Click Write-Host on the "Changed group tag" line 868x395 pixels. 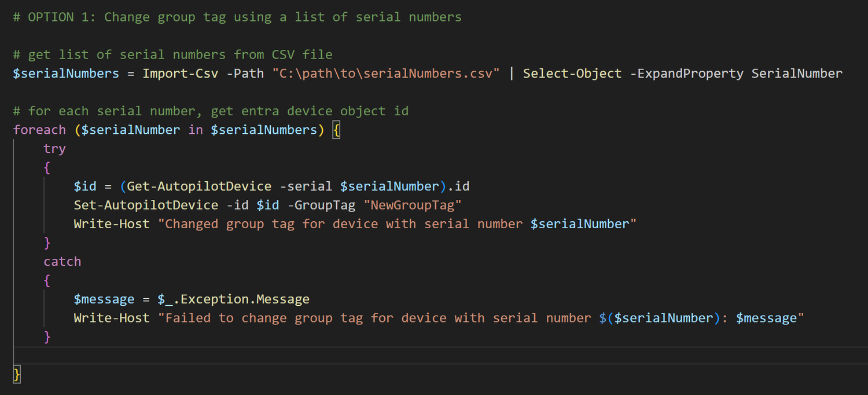click(x=112, y=224)
